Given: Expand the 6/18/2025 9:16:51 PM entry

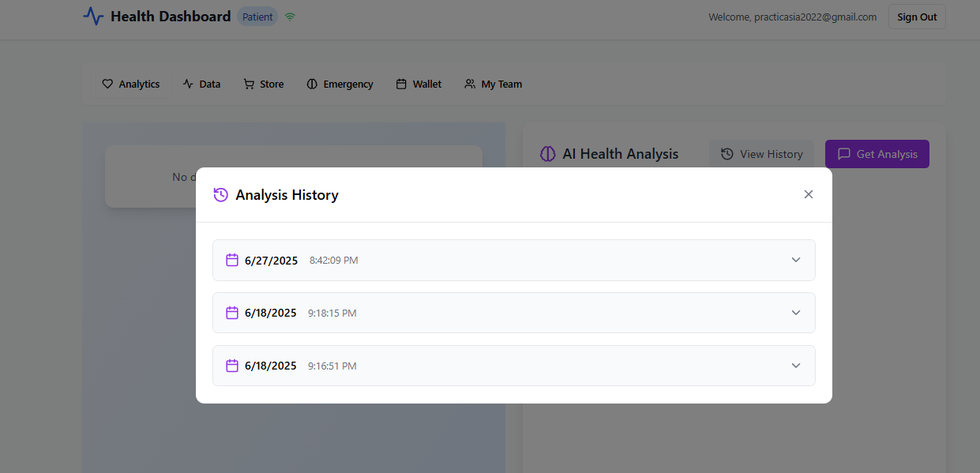Looking at the screenshot, I should point(796,366).
